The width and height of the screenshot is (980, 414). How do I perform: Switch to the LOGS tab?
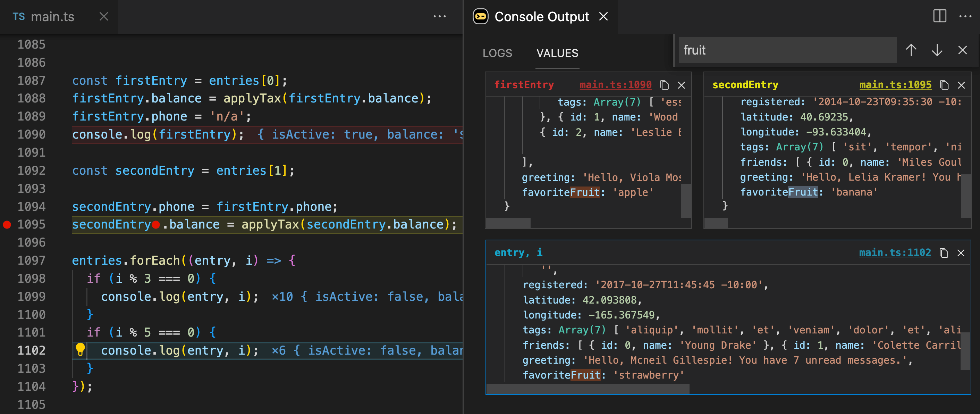497,53
